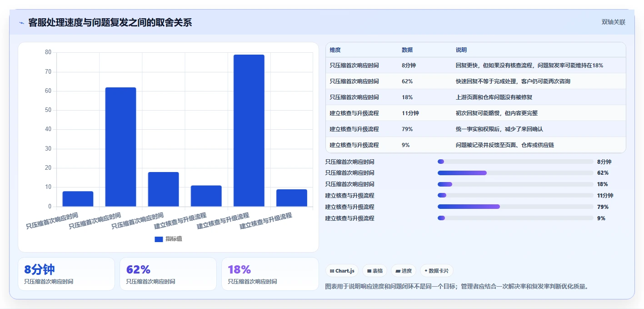The height and width of the screenshot is (309, 644).
Task: Click the chart bar with value 11
Action: 206,196
